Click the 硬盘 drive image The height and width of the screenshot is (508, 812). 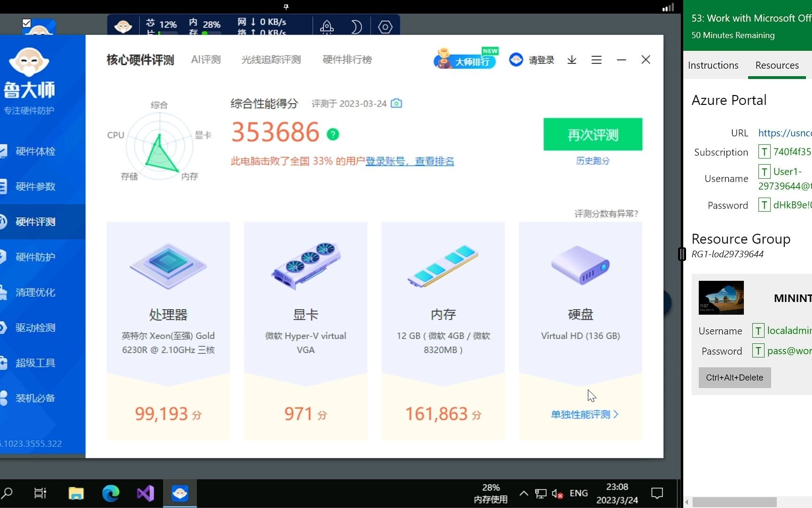tap(580, 265)
